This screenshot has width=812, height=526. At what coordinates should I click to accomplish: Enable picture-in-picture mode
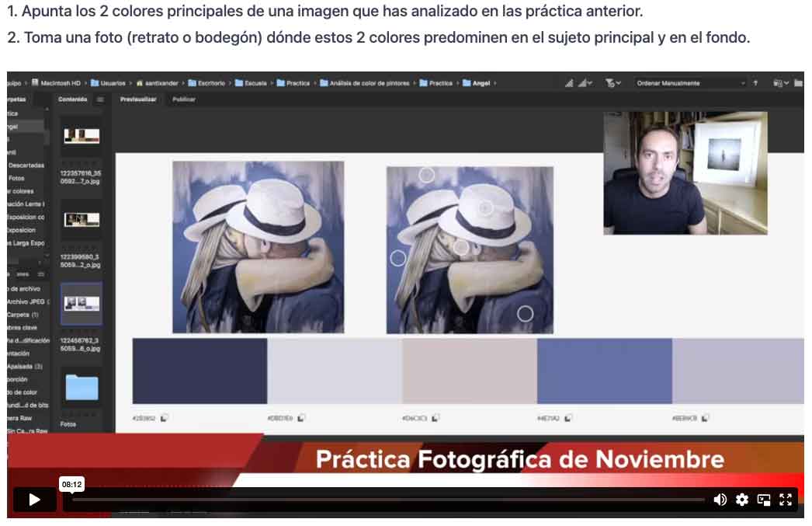click(x=764, y=500)
